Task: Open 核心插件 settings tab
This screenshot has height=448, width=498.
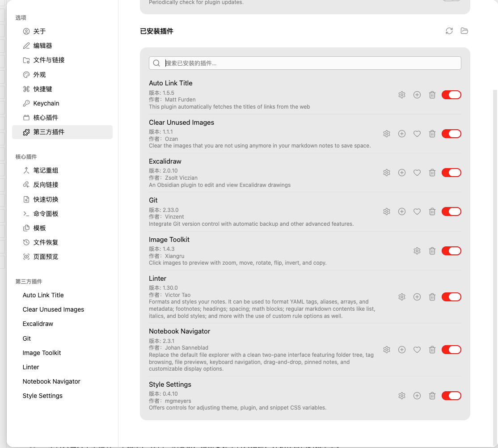Action: [x=46, y=118]
